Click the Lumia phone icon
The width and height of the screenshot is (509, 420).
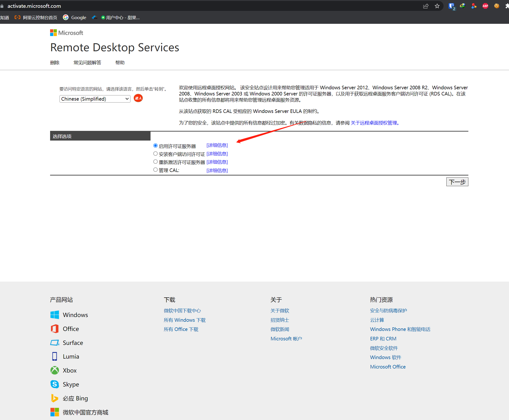coord(55,356)
